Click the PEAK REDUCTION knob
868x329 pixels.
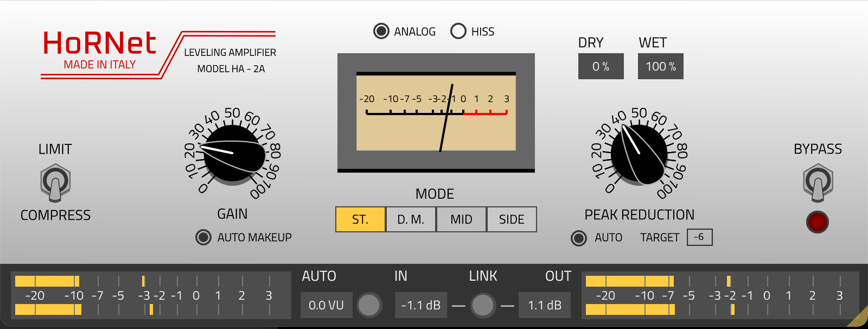pyautogui.click(x=639, y=154)
